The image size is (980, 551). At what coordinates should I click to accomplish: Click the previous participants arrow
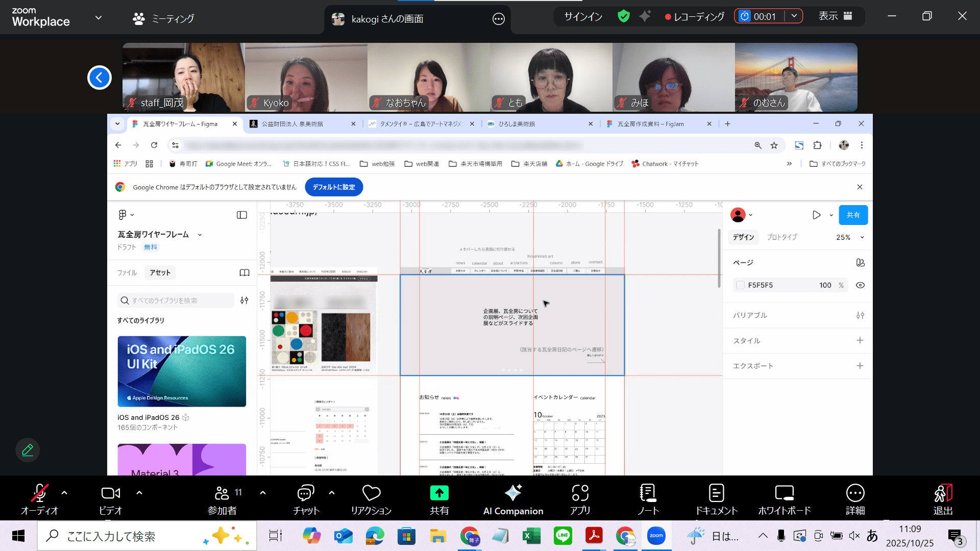coord(100,78)
